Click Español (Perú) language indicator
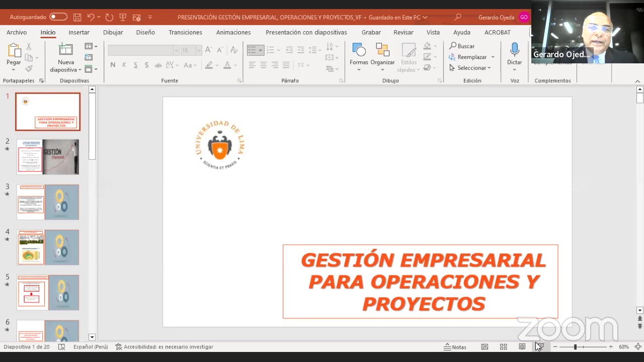 pyautogui.click(x=91, y=347)
